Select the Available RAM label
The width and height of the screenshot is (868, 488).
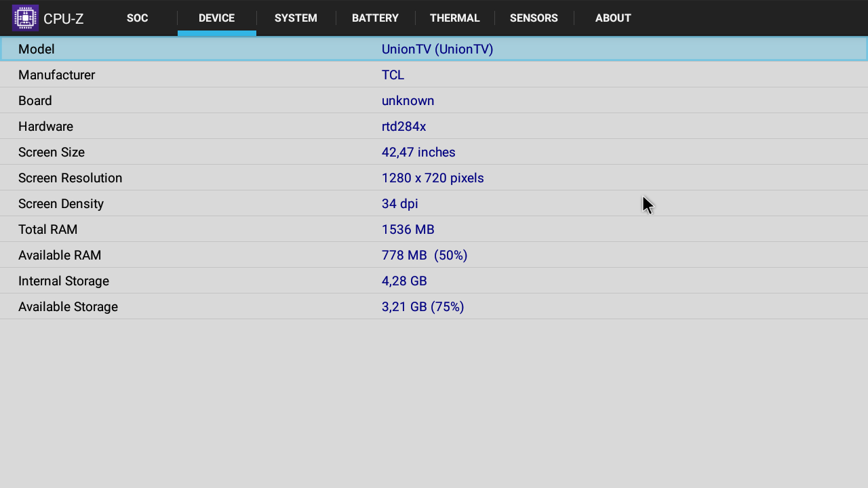click(x=60, y=256)
